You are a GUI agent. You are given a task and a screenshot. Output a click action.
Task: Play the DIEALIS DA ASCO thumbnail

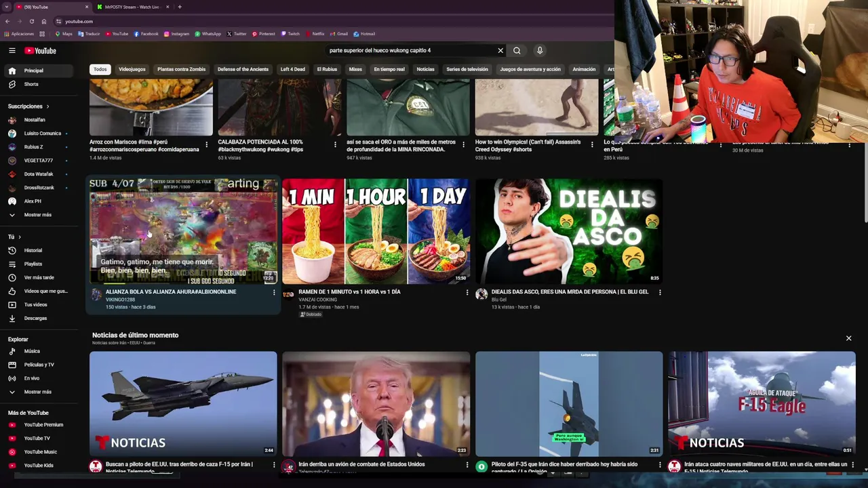569,231
